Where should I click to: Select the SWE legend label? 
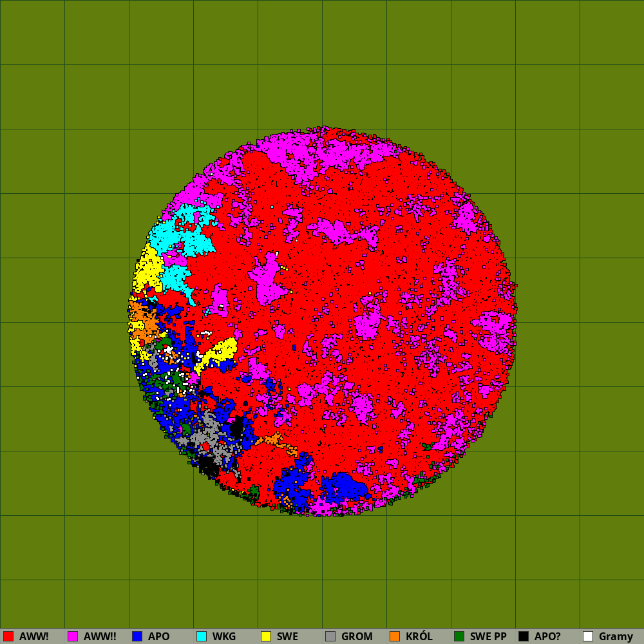click(287, 636)
